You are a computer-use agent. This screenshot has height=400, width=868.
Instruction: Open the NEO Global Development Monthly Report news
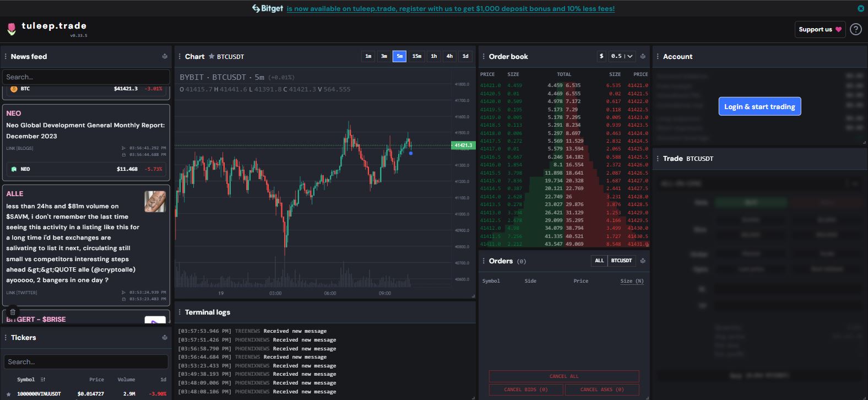click(85, 131)
